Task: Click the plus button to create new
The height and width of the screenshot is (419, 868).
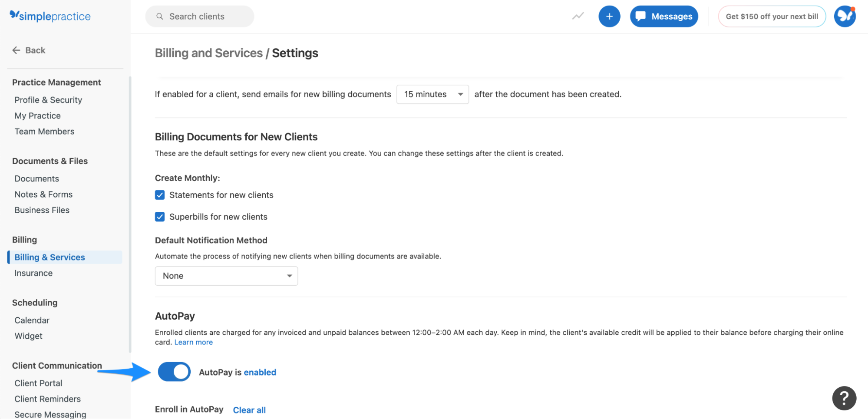Action: point(609,16)
